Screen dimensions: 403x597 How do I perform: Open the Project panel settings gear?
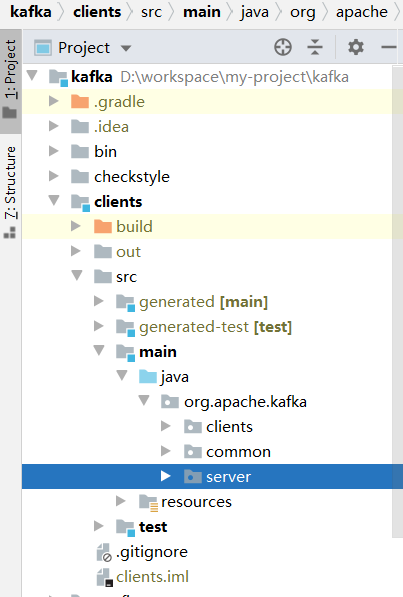pyautogui.click(x=356, y=47)
